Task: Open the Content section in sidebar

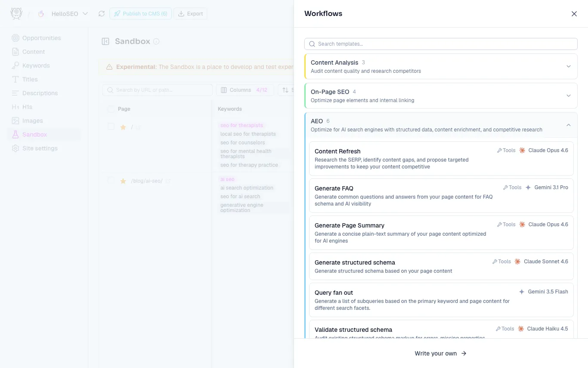Action: click(44, 52)
